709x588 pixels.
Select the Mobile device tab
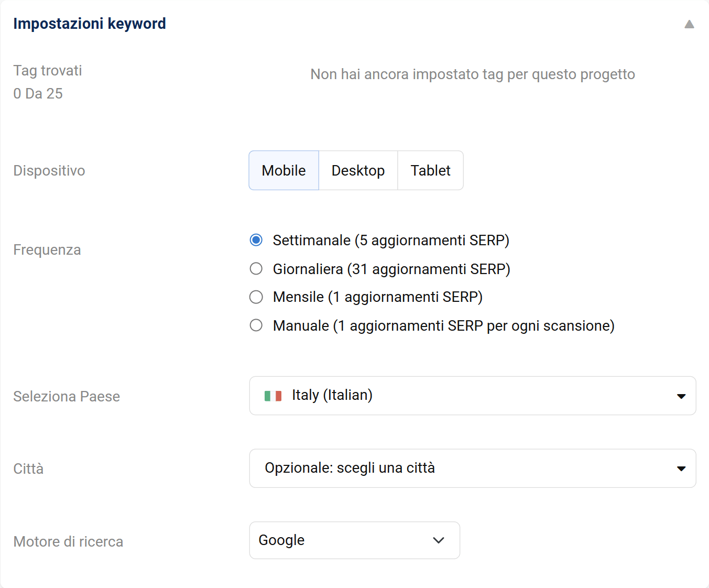coord(283,170)
